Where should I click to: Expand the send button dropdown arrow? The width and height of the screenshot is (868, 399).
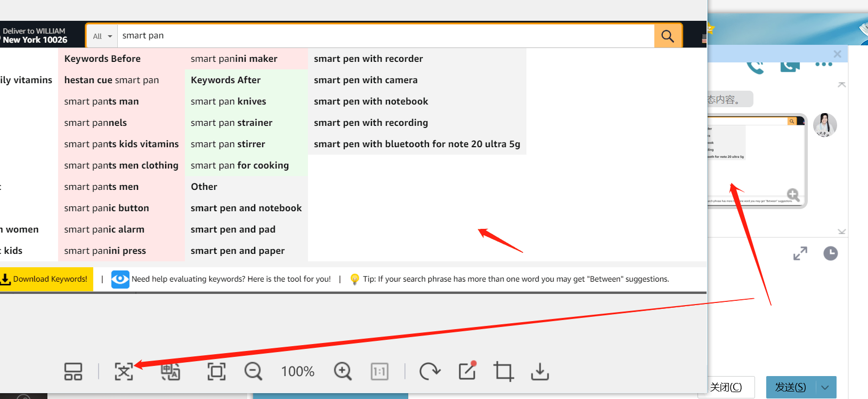pos(826,387)
